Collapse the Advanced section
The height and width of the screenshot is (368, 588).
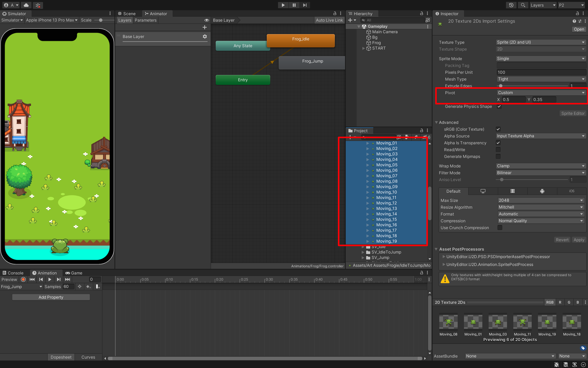(x=436, y=122)
